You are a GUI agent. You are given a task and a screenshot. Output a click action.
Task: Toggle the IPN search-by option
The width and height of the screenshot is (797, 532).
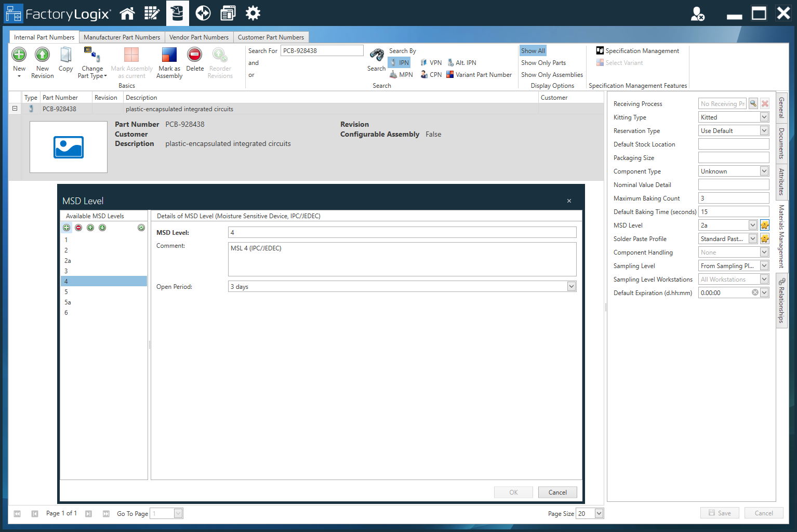click(x=399, y=63)
